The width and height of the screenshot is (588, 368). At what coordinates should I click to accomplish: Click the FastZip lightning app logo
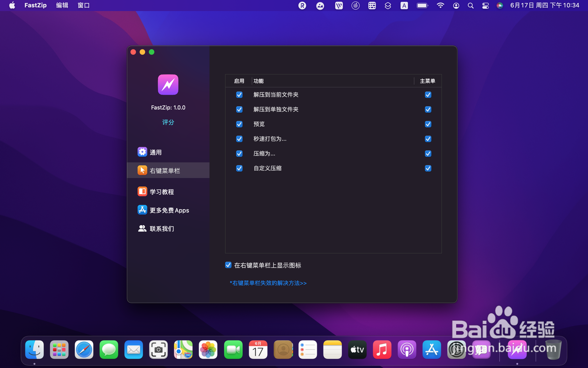168,84
